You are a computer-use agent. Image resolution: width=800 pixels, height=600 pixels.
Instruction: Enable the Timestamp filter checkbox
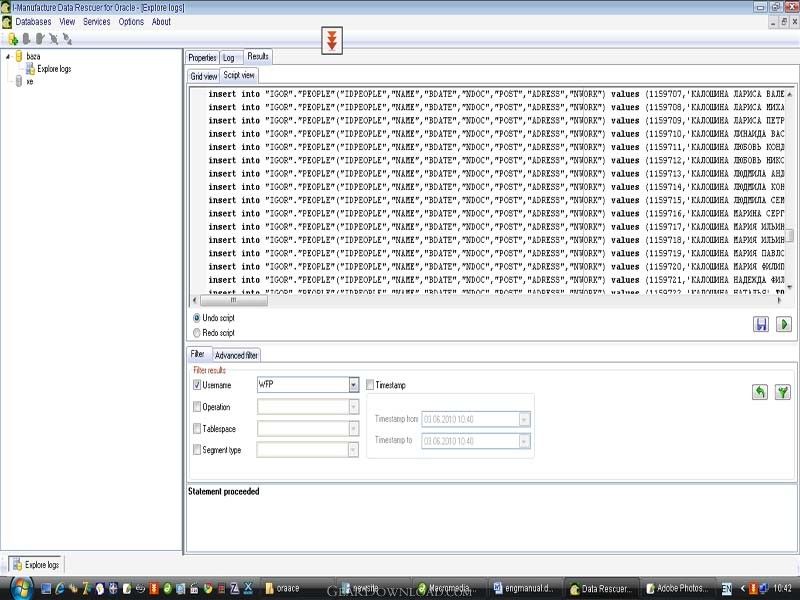(370, 385)
